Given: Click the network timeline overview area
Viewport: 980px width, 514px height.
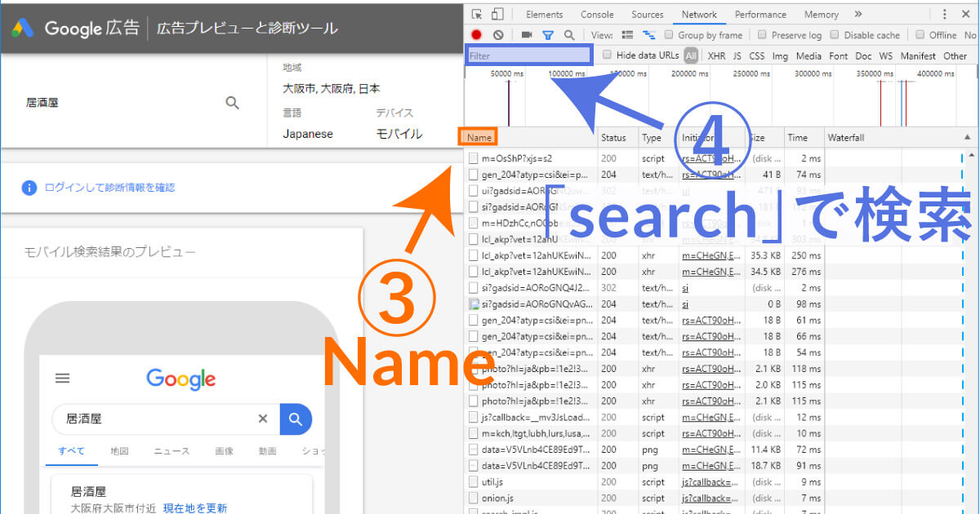Looking at the screenshot, I should point(720,96).
